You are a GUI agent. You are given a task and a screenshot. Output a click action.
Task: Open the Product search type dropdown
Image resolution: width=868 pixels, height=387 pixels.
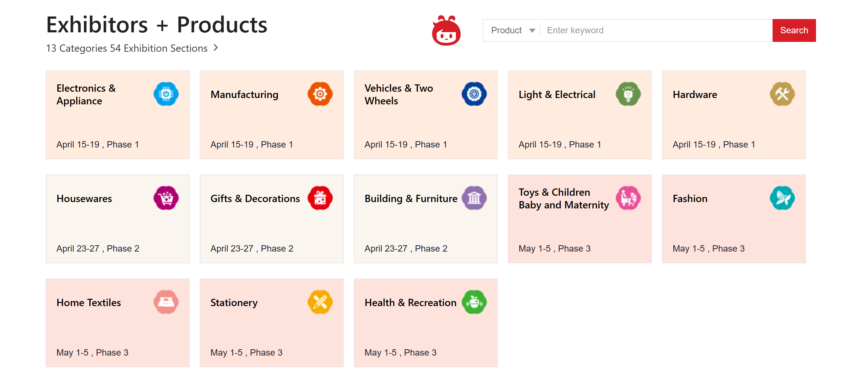click(512, 30)
